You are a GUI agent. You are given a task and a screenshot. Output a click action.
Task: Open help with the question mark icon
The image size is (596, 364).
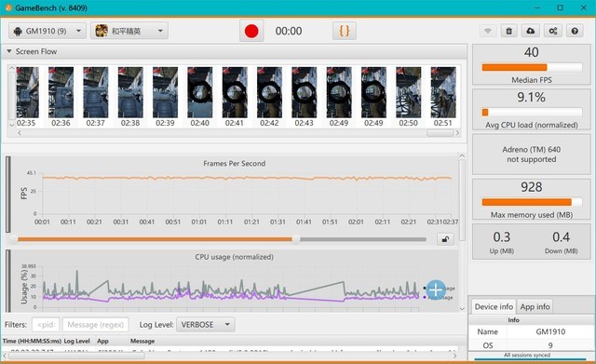(x=575, y=31)
